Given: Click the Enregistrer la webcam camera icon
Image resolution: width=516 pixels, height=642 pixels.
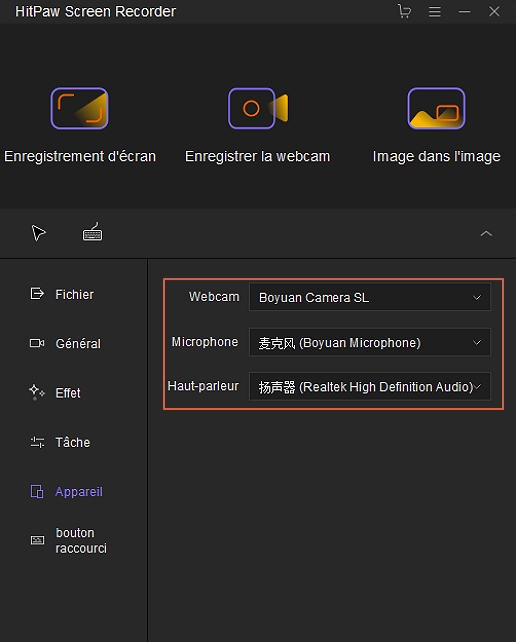Looking at the screenshot, I should pos(258,109).
